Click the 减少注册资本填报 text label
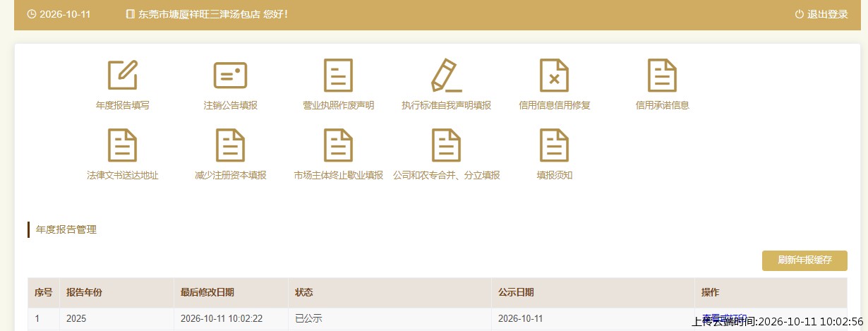The width and height of the screenshot is (868, 331). (x=230, y=175)
